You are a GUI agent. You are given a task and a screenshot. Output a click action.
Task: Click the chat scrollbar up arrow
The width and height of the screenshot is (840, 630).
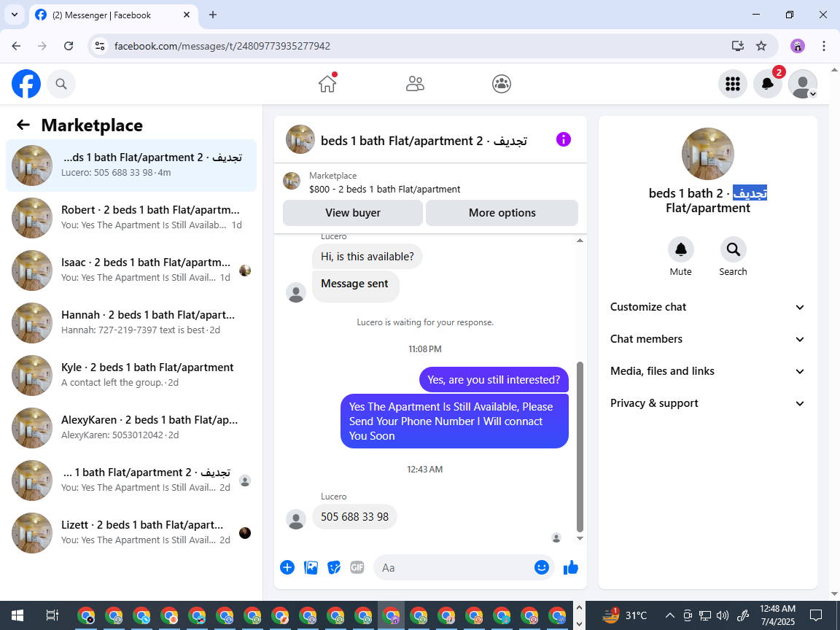[580, 241]
